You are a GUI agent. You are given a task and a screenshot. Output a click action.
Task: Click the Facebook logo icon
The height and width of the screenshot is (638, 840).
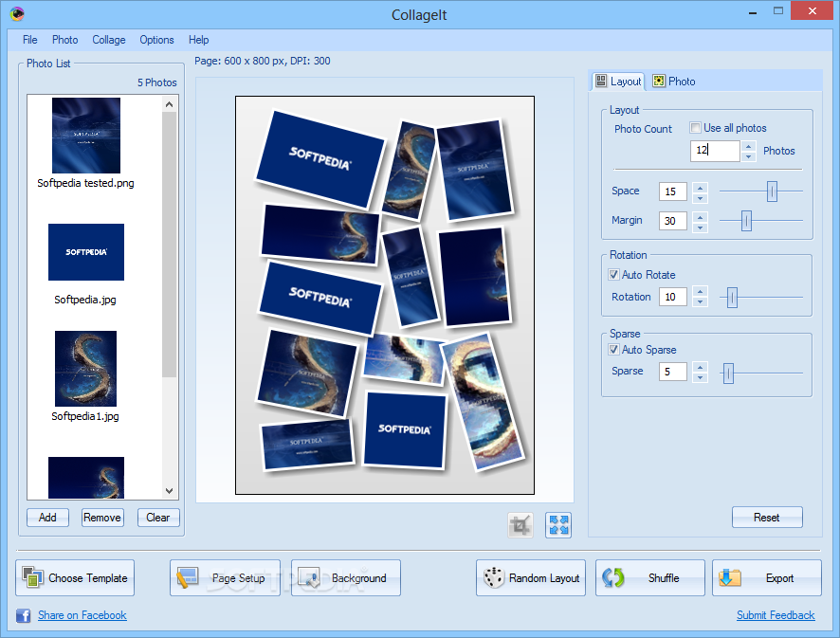pos(23,615)
